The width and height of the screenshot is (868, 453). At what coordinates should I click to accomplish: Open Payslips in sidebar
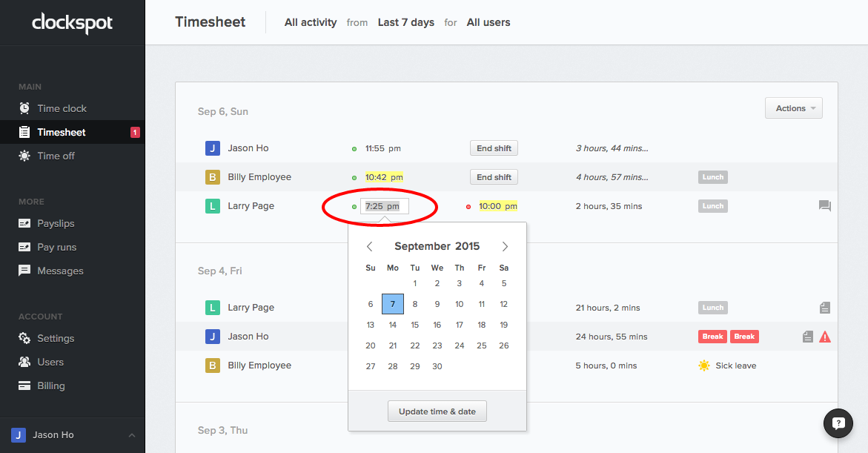72,223
